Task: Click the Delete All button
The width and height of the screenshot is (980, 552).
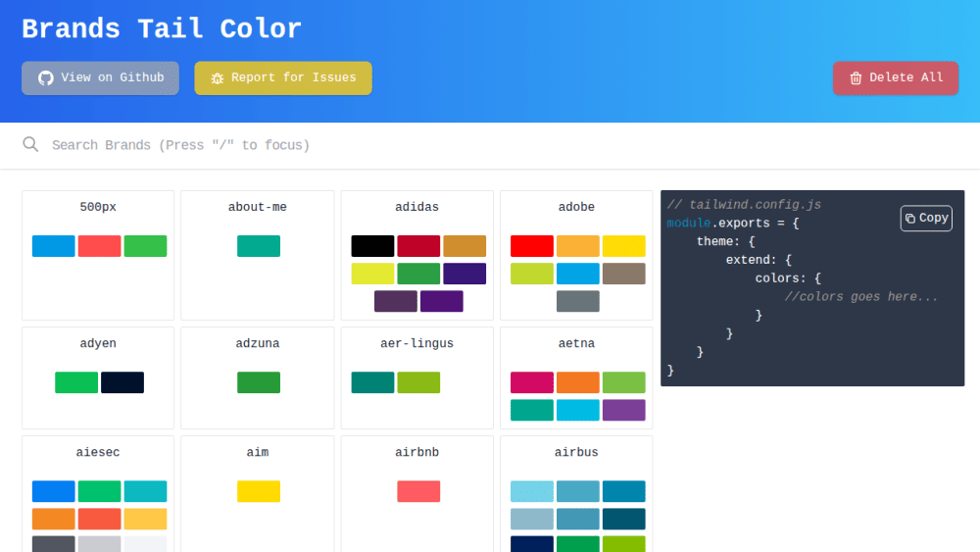Action: click(895, 78)
